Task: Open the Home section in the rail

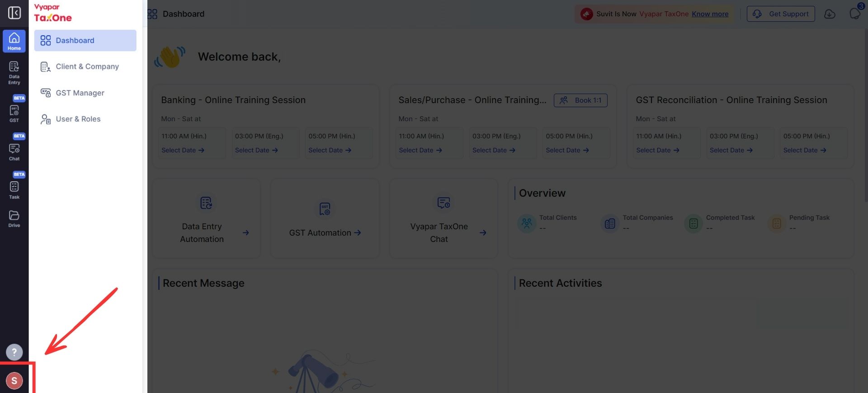Action: 14,41
